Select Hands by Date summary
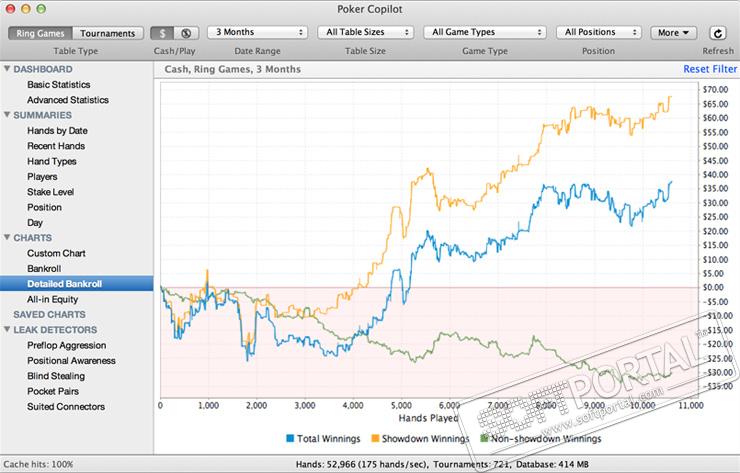 pos(57,130)
